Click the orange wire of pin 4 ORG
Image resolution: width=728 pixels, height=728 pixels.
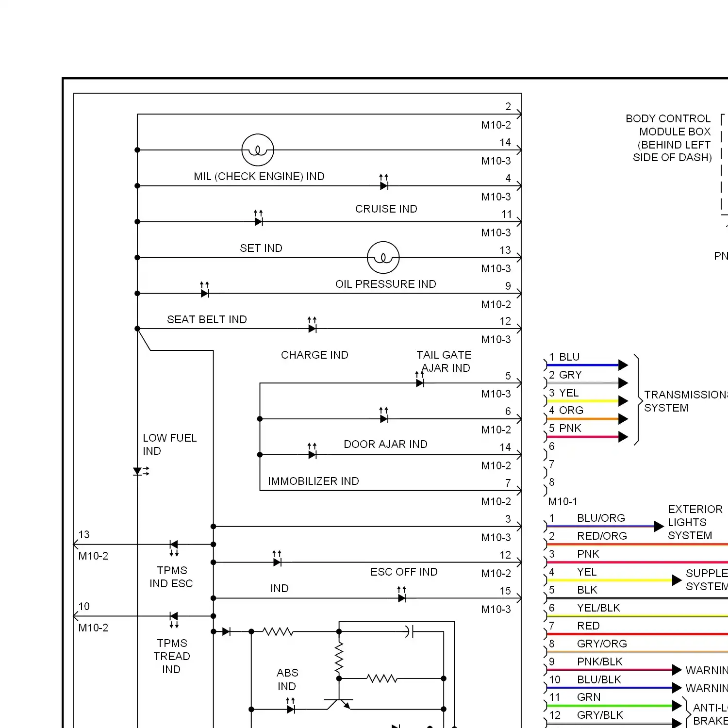pyautogui.click(x=582, y=419)
